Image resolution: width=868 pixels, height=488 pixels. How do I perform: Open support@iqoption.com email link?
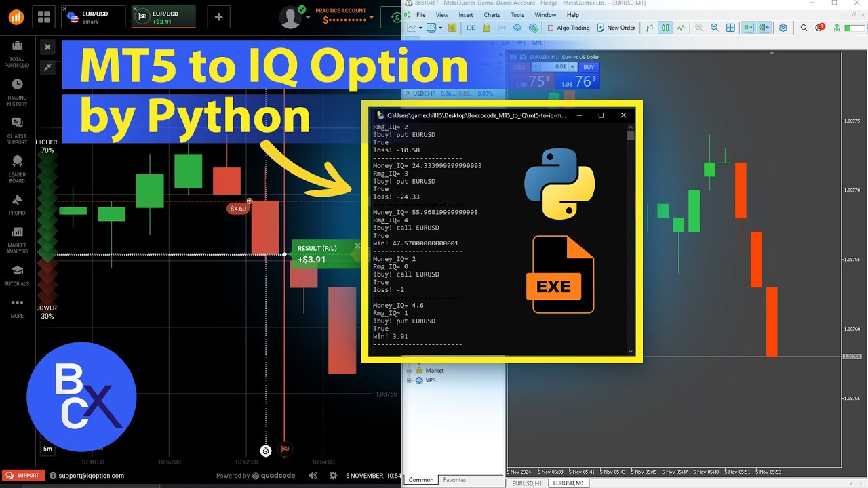[91, 476]
